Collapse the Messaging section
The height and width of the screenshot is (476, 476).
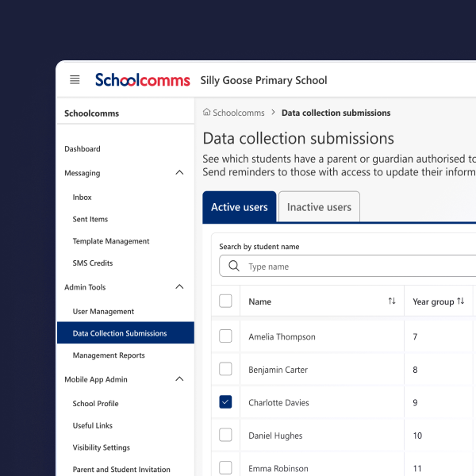[179, 173]
